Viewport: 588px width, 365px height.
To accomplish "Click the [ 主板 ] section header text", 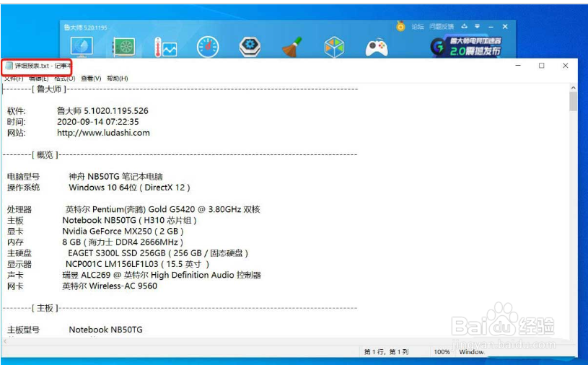I will pyautogui.click(x=45, y=308).
